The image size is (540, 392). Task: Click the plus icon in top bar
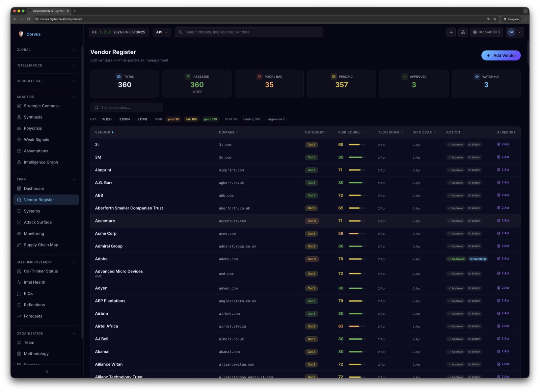click(451, 32)
